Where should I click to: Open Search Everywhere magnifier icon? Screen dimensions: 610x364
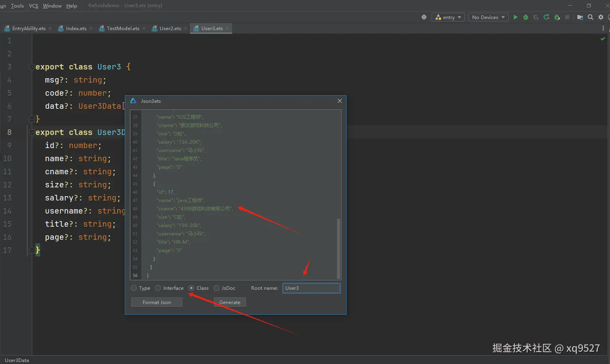pyautogui.click(x=591, y=17)
